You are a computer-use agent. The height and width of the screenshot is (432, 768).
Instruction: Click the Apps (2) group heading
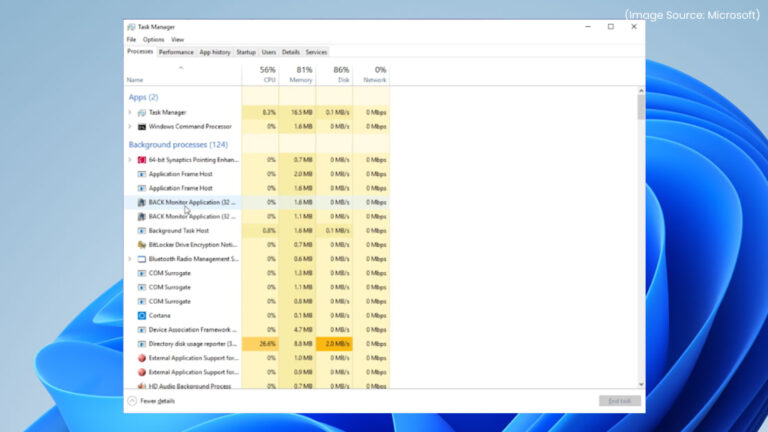pyautogui.click(x=144, y=97)
